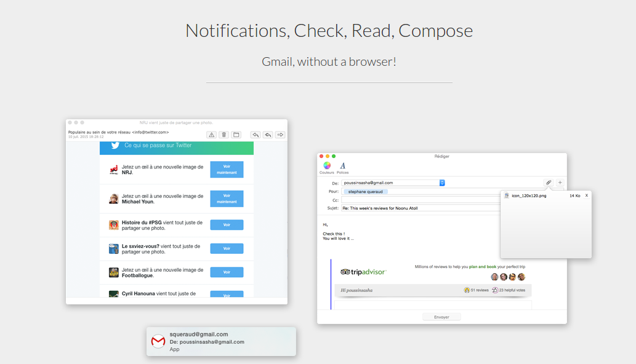Delete the Twitter notification email

(x=223, y=135)
